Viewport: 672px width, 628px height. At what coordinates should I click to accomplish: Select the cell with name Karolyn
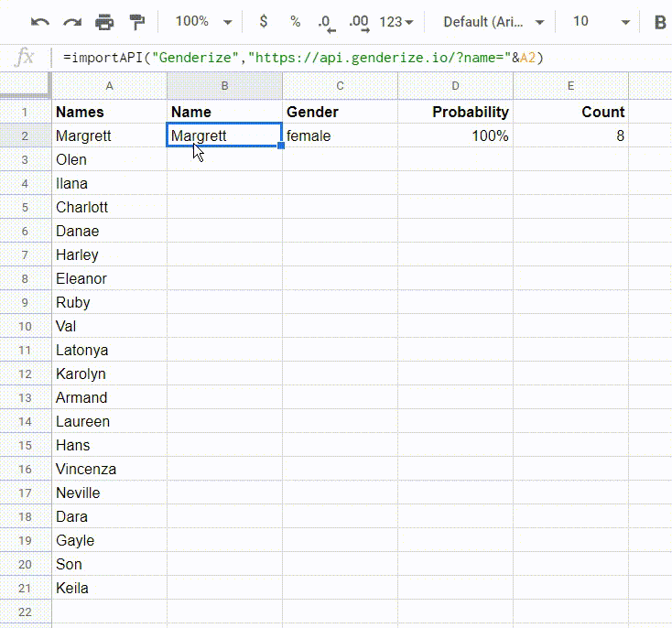(109, 374)
